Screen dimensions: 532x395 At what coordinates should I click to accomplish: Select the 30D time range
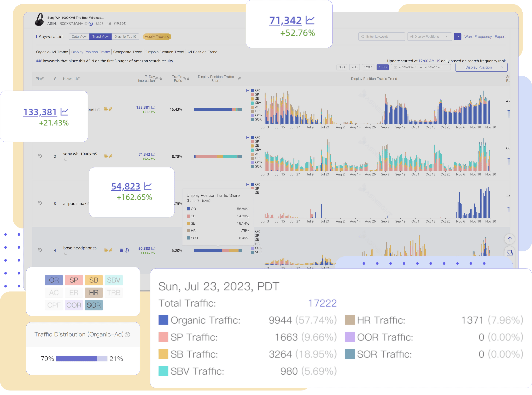342,67
